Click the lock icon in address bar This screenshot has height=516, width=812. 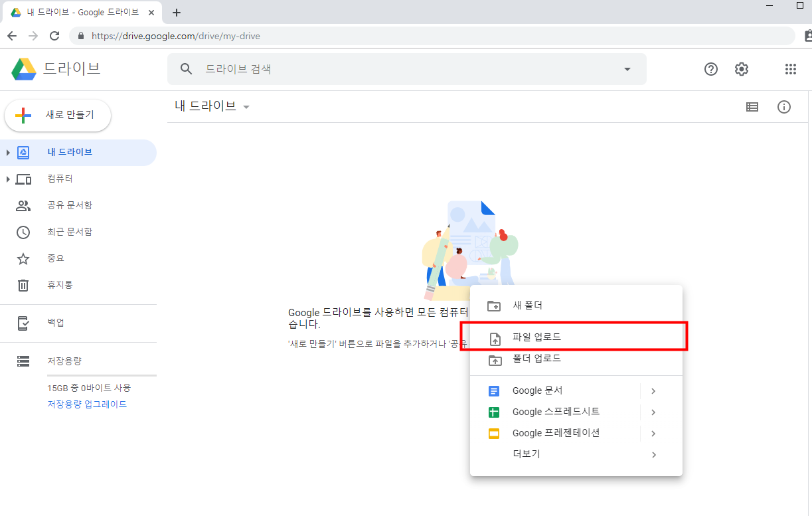(81, 36)
